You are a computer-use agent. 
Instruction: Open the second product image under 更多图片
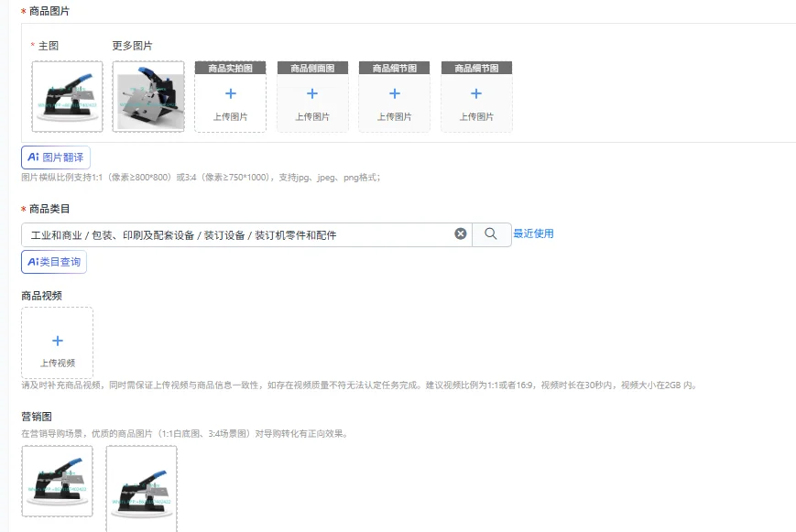coord(148,96)
